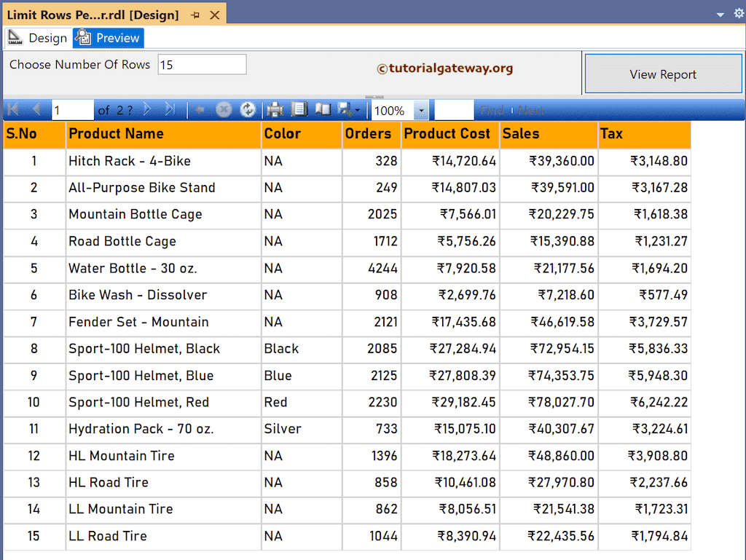Jump to the last page
746x560 pixels.
pos(168,109)
